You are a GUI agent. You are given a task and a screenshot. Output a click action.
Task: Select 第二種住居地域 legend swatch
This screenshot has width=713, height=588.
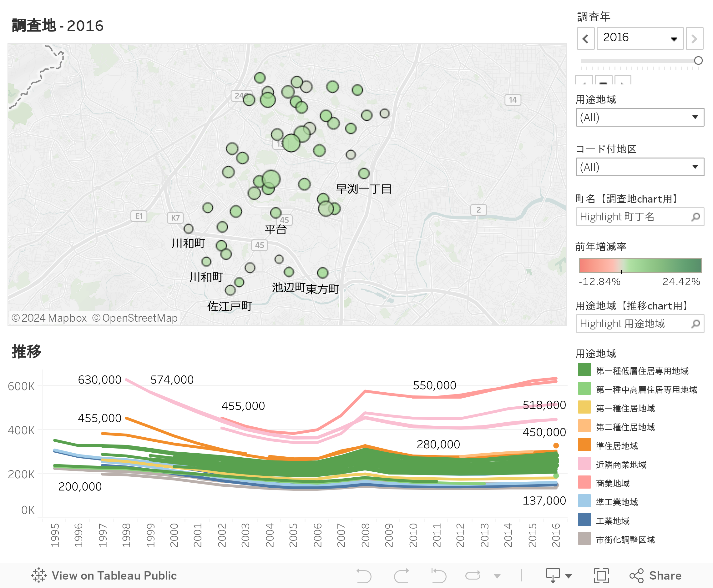[x=584, y=426]
